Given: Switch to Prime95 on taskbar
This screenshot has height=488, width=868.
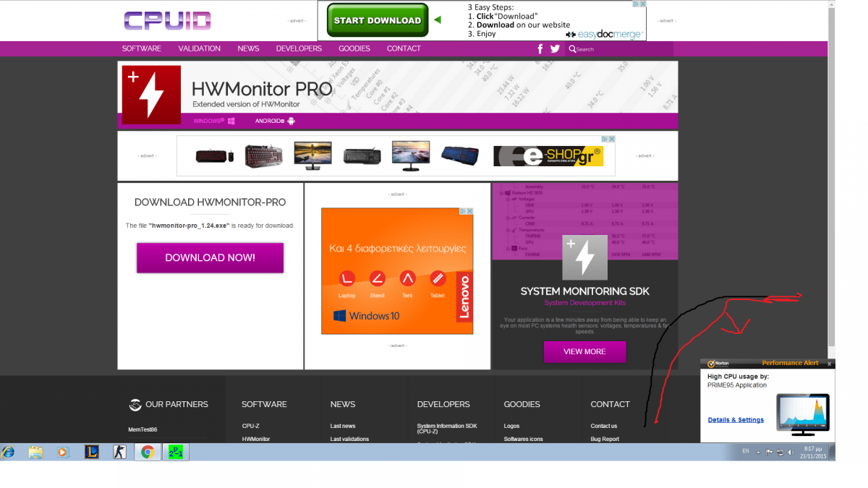Looking at the screenshot, I should pyautogui.click(x=176, y=453).
